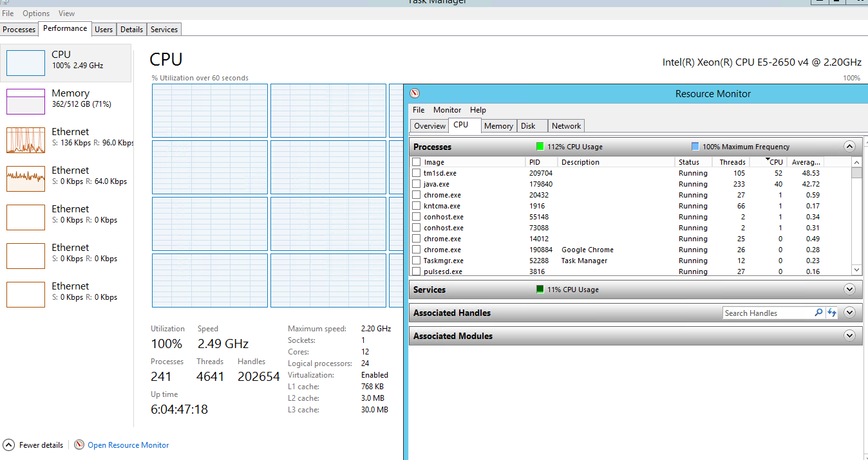Open Task Manager View menu
The height and width of the screenshot is (460, 868).
(x=66, y=13)
